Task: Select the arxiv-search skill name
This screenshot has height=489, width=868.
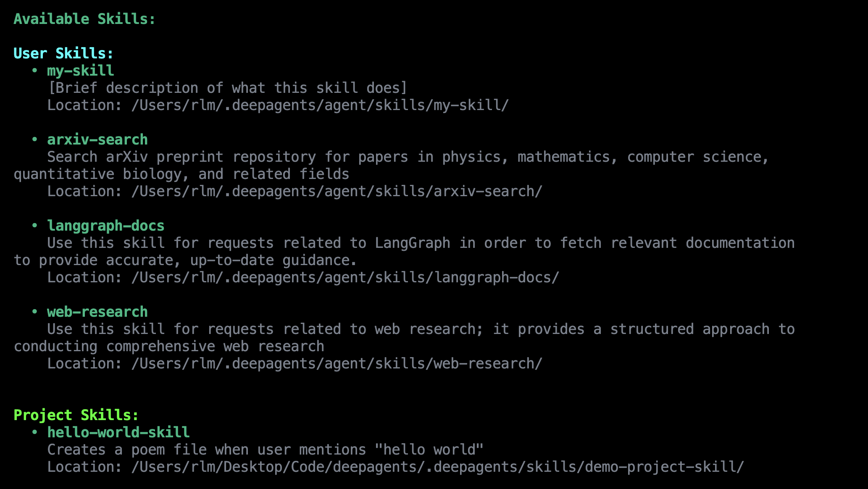Action: click(x=97, y=139)
